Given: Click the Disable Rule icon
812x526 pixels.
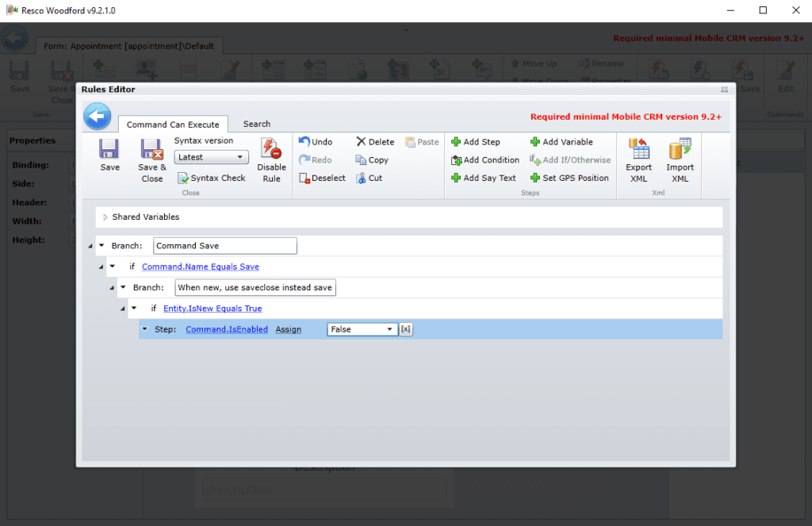Looking at the screenshot, I should 271,151.
